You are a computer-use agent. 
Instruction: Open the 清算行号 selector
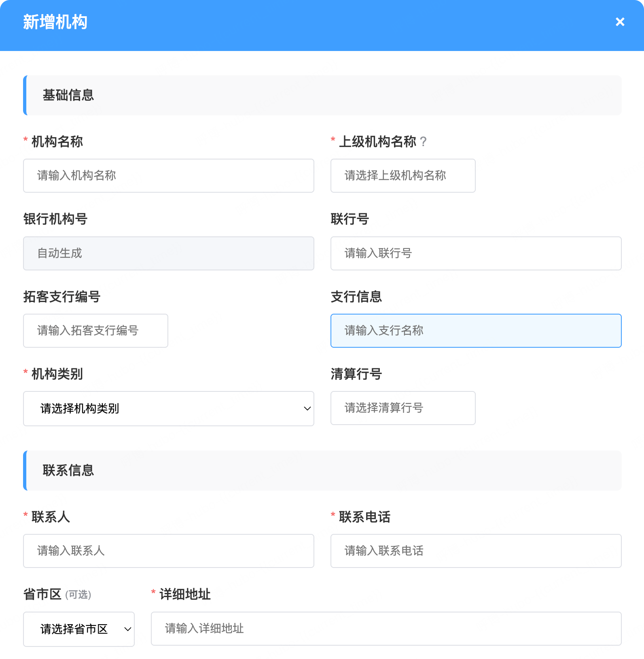[402, 408]
